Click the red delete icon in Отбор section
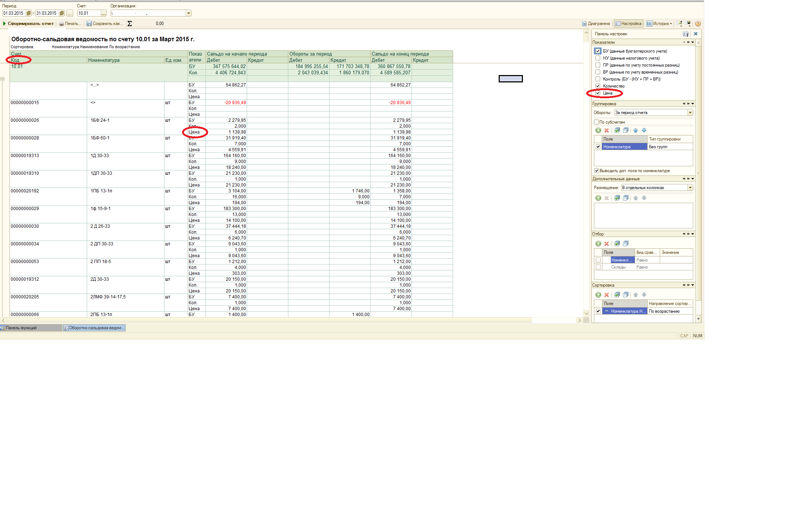The image size is (812, 518). click(606, 244)
